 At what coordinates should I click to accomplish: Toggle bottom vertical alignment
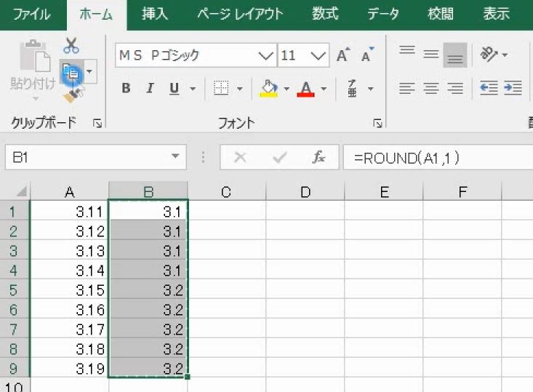click(455, 55)
